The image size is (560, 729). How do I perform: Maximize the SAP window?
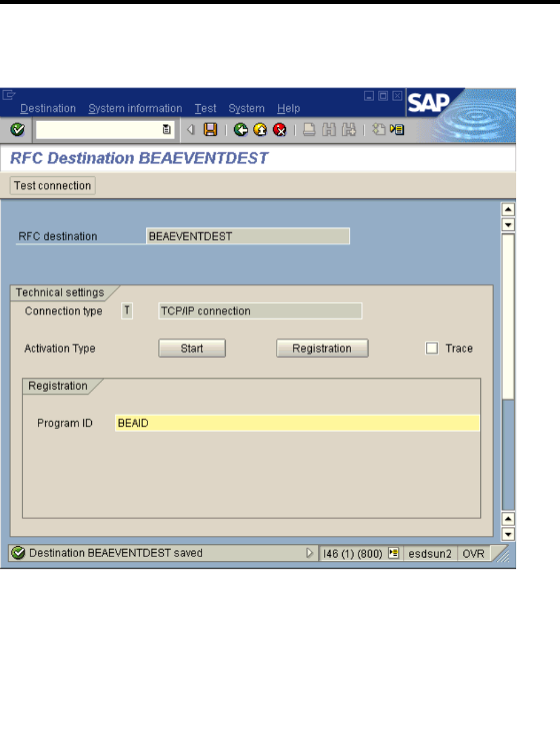click(x=383, y=95)
